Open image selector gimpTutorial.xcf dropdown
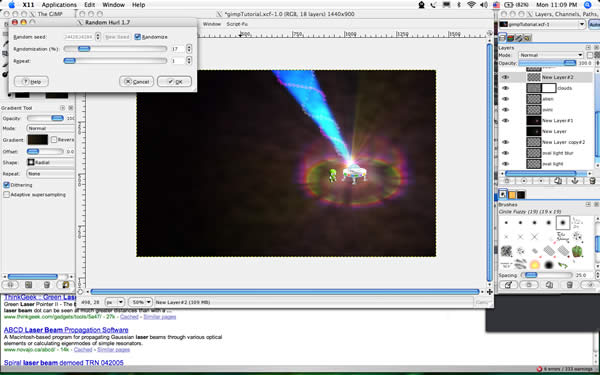The width and height of the screenshot is (600, 375). click(542, 24)
